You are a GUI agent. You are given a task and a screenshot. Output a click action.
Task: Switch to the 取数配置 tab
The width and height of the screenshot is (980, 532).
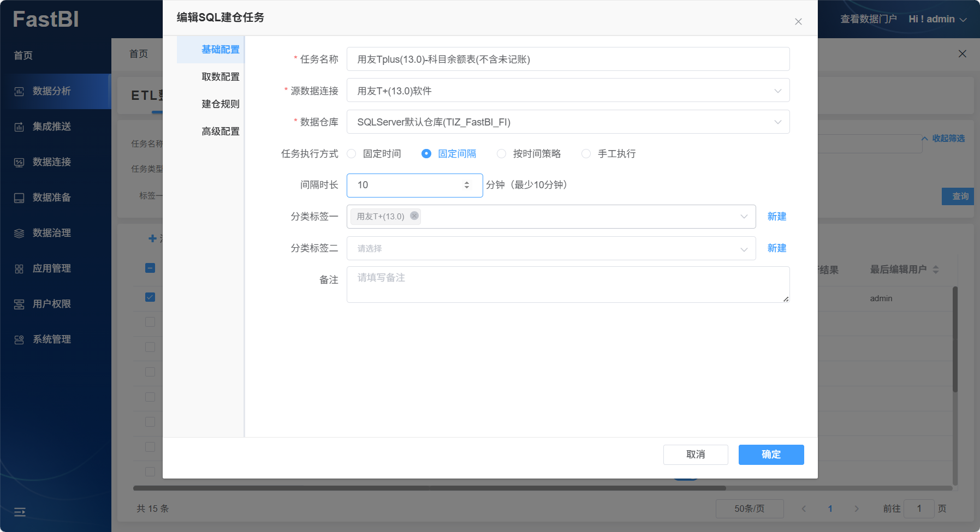pyautogui.click(x=221, y=77)
